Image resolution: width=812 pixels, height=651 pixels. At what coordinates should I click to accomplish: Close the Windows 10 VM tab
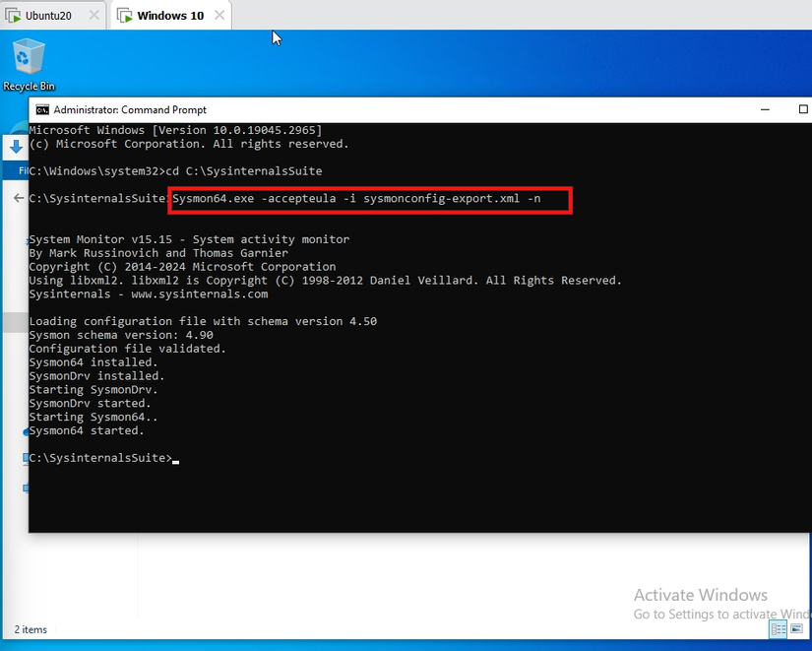(x=219, y=15)
